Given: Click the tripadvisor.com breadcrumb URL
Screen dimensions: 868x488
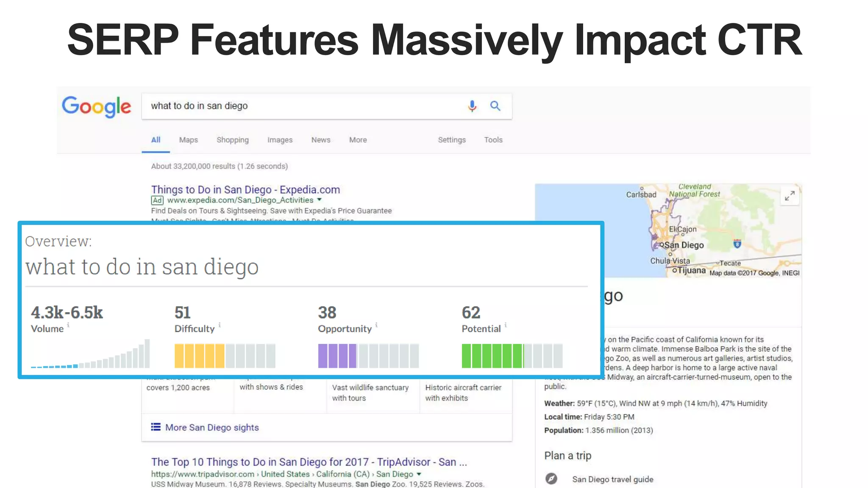Looking at the screenshot, I should pyautogui.click(x=282, y=474).
